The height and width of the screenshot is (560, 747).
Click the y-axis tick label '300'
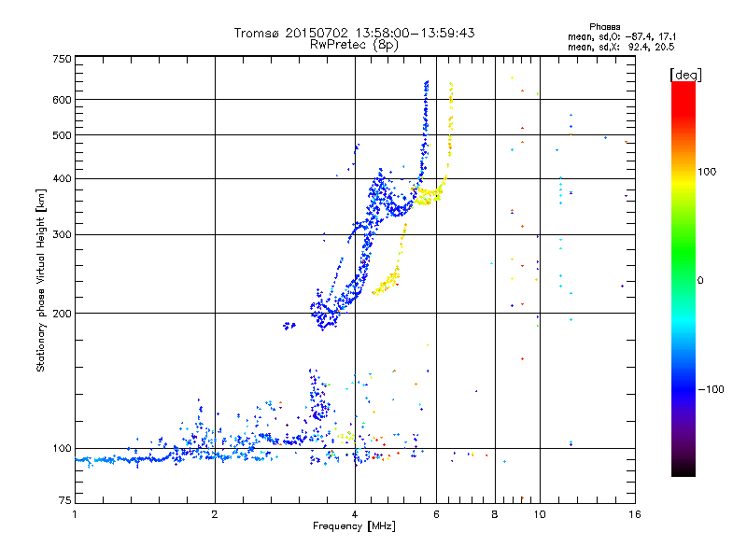point(62,235)
